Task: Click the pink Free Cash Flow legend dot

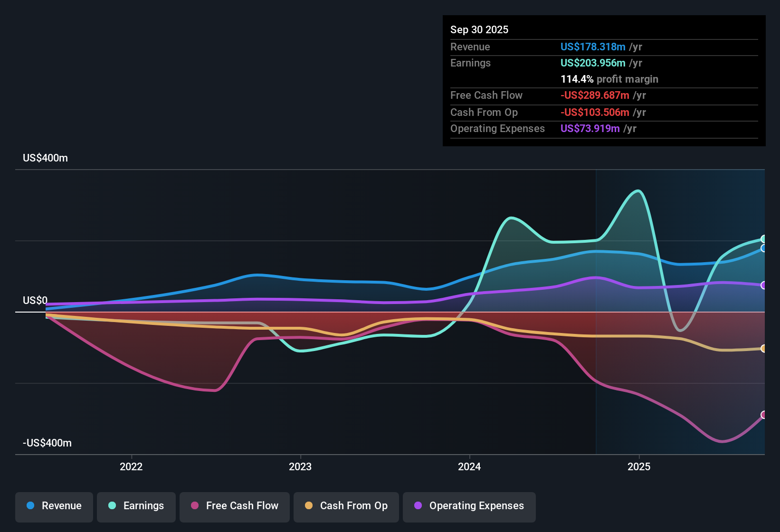Action: [194, 506]
